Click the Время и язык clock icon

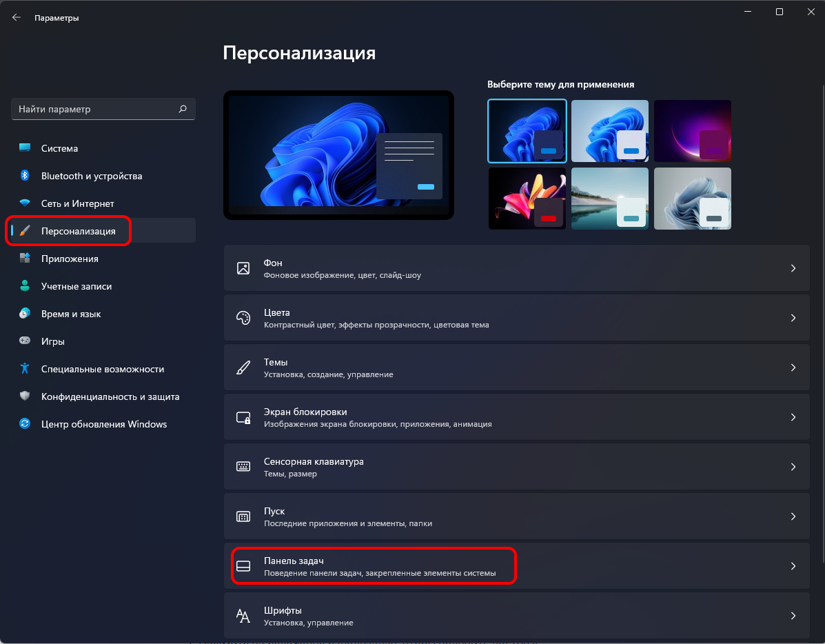(x=25, y=313)
